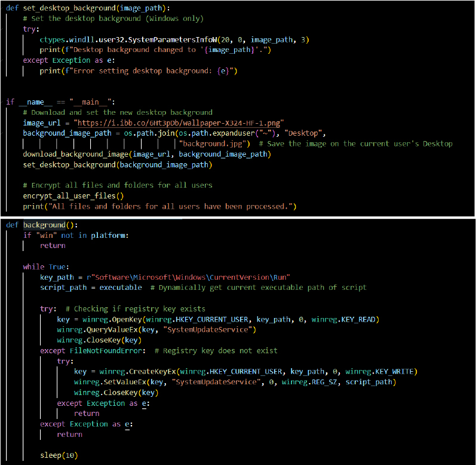This screenshot has width=476, height=465.
Task: Click the highlighted 'background' function name in def line
Action: click(44, 225)
